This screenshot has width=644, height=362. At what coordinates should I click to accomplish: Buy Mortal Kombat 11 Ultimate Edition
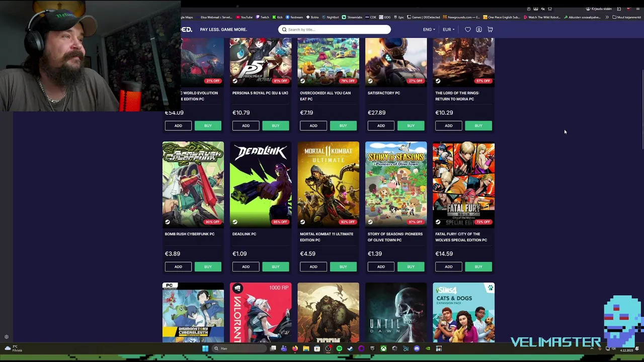tap(343, 266)
